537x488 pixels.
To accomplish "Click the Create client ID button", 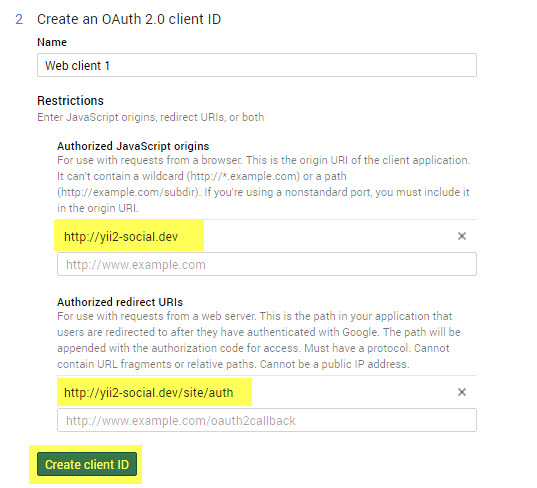I will pos(87,464).
